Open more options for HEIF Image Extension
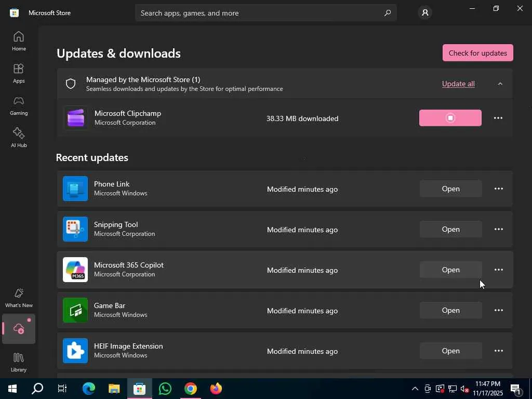 [498, 351]
